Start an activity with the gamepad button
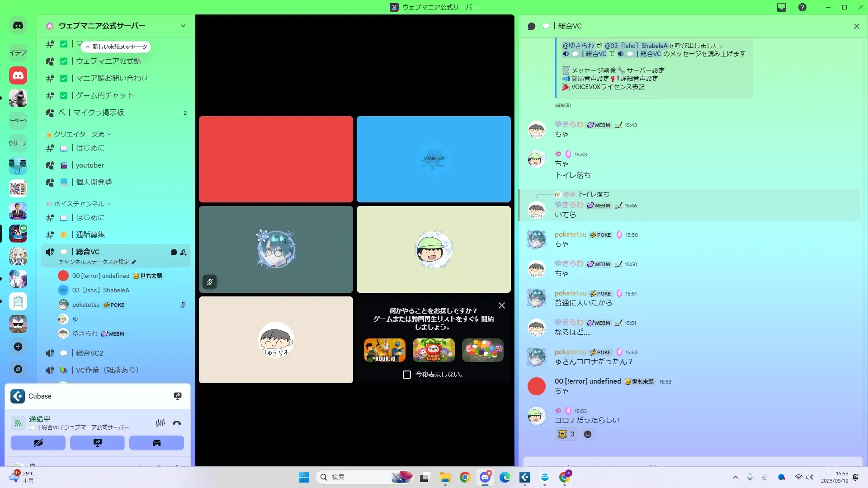The height and width of the screenshot is (488, 868). 156,443
